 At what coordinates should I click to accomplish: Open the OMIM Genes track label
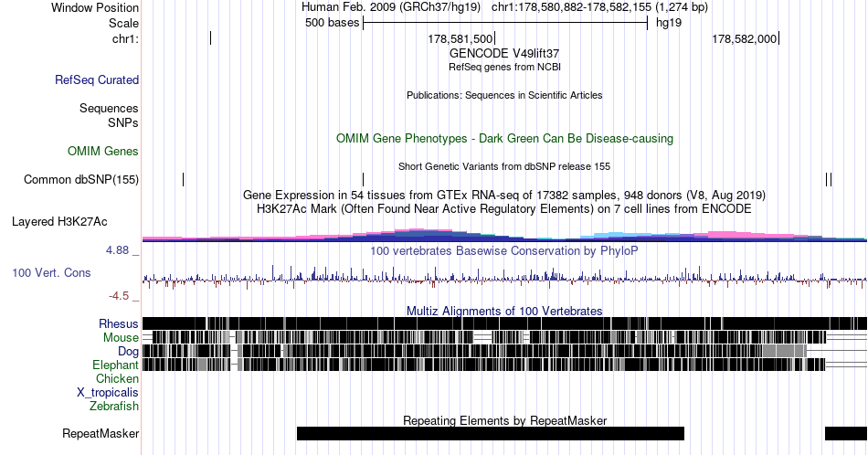[x=103, y=151]
